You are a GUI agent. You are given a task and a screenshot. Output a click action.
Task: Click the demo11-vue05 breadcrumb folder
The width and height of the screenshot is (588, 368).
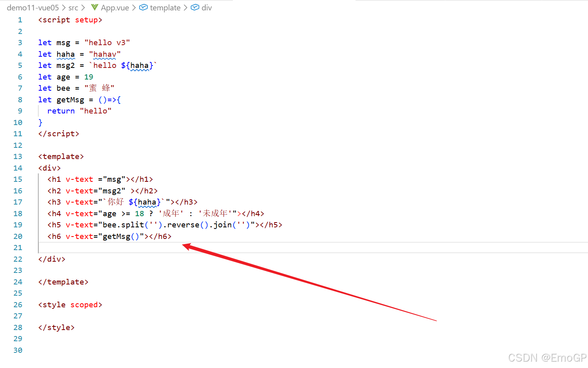click(x=33, y=8)
